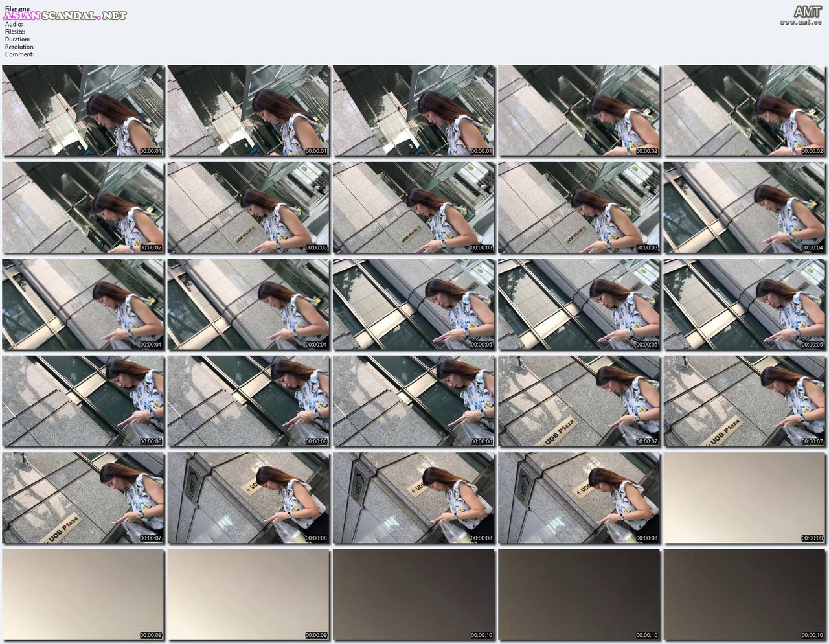Select the 00:00:07 thumbnail starting the fifth row
This screenshot has height=644, width=829.
click(x=83, y=498)
